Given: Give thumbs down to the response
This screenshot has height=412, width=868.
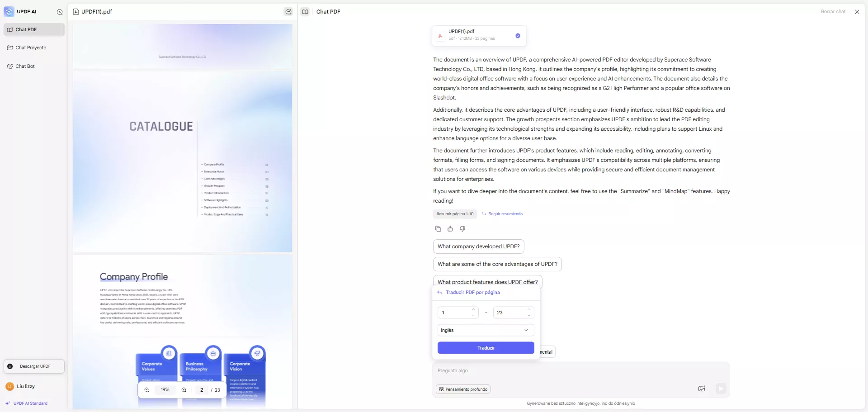Looking at the screenshot, I should click(462, 229).
